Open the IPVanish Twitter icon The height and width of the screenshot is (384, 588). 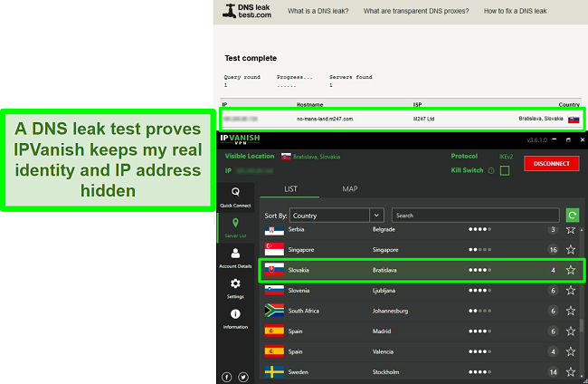point(243,377)
